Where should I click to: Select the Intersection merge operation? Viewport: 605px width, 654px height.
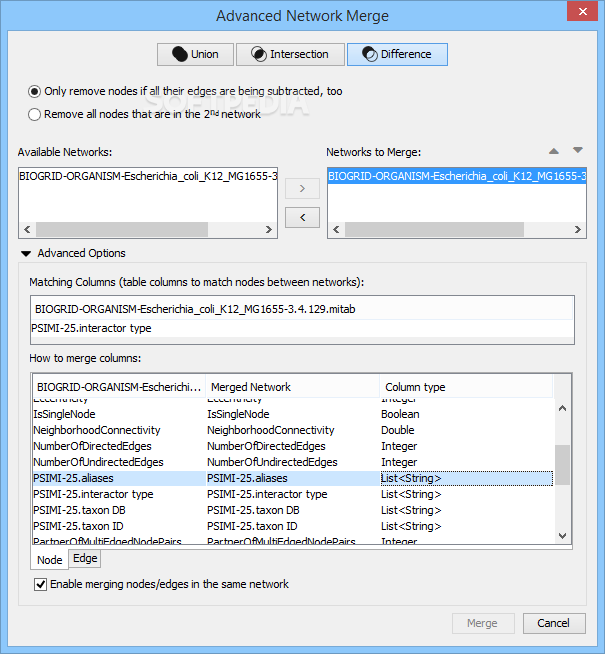click(290, 54)
